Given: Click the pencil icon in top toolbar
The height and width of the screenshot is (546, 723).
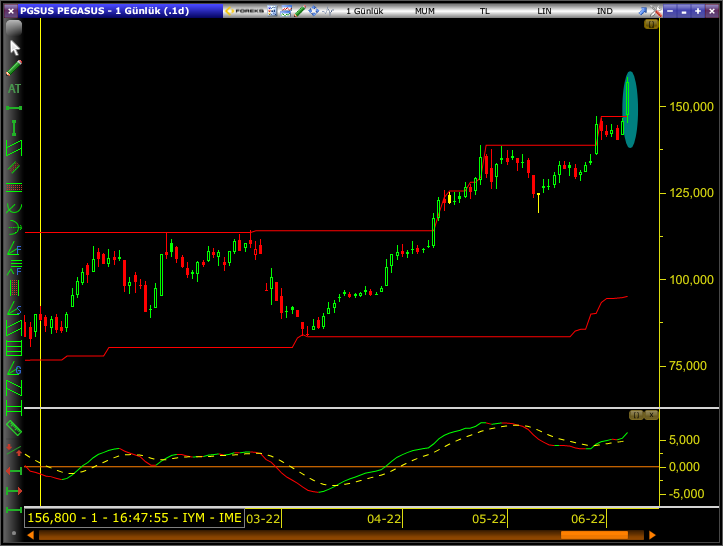Looking at the screenshot, I should click(x=300, y=11).
